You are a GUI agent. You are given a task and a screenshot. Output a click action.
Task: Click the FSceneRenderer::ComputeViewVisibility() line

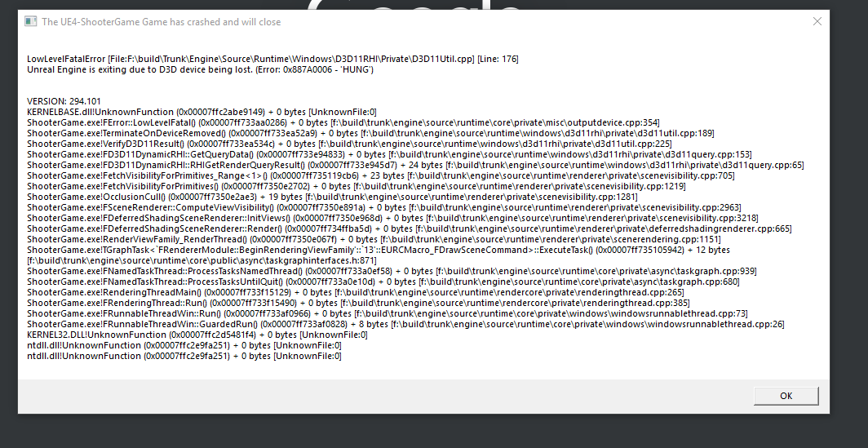point(383,207)
